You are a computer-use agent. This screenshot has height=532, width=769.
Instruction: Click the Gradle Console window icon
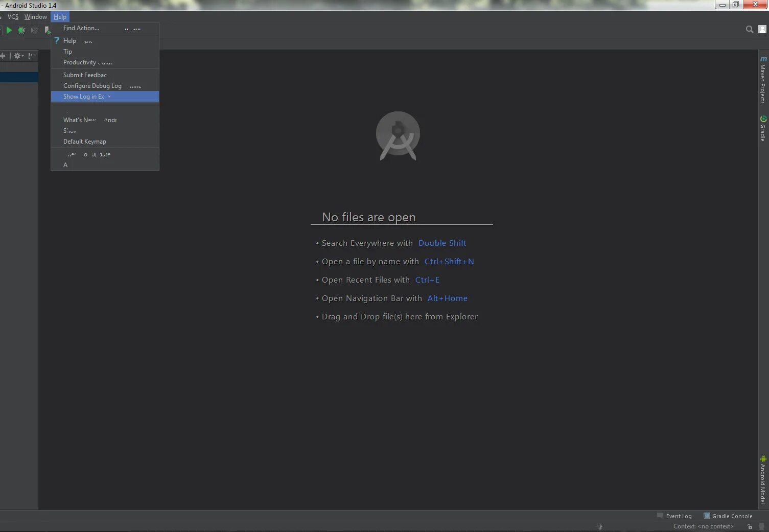pyautogui.click(x=706, y=516)
